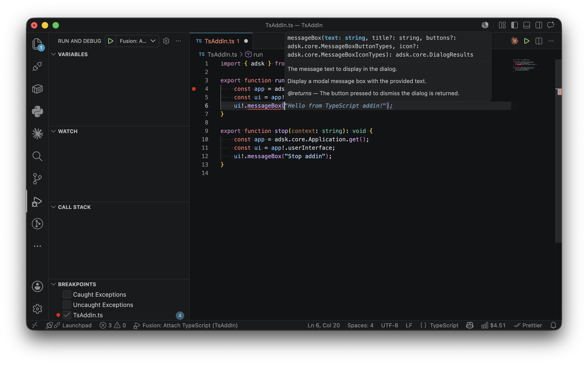Change indentation via Spaces: 4
This screenshot has width=588, height=365.
[360, 325]
